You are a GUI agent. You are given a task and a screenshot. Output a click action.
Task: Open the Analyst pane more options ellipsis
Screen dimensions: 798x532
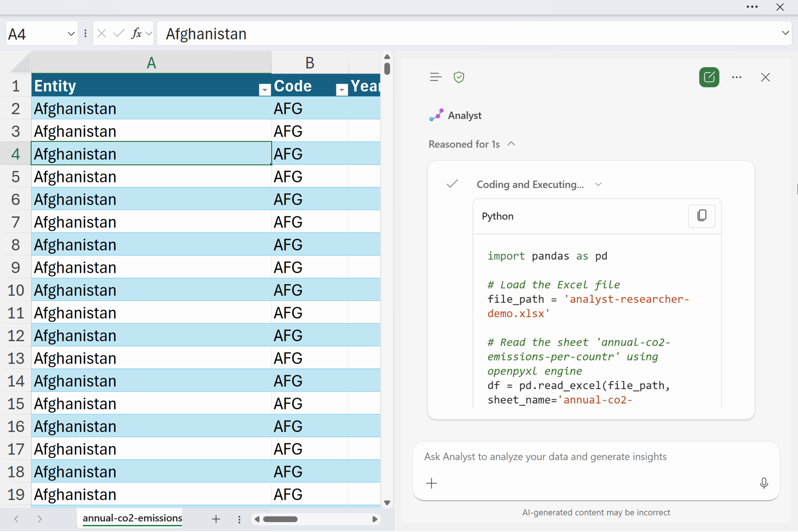tap(736, 77)
